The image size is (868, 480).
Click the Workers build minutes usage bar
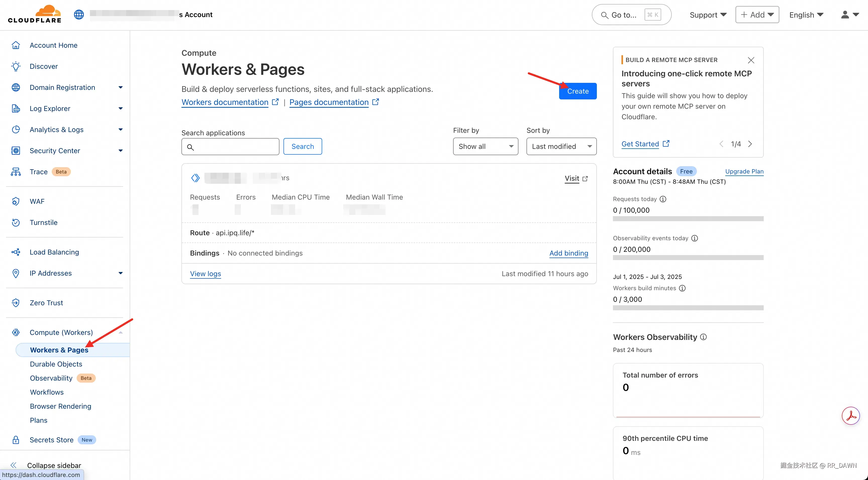688,308
